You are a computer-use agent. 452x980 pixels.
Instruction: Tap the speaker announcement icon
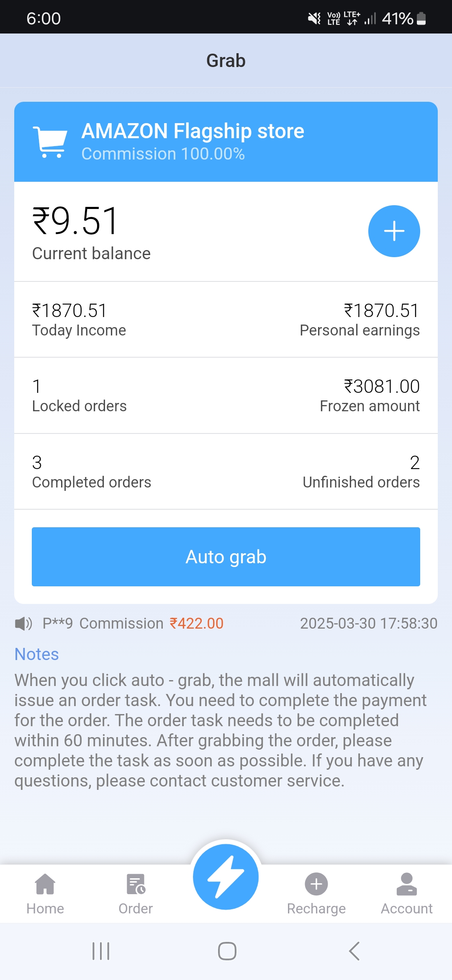(23, 624)
